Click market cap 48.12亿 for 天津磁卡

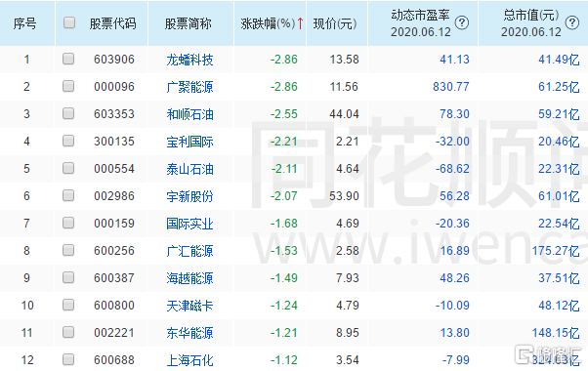click(559, 306)
